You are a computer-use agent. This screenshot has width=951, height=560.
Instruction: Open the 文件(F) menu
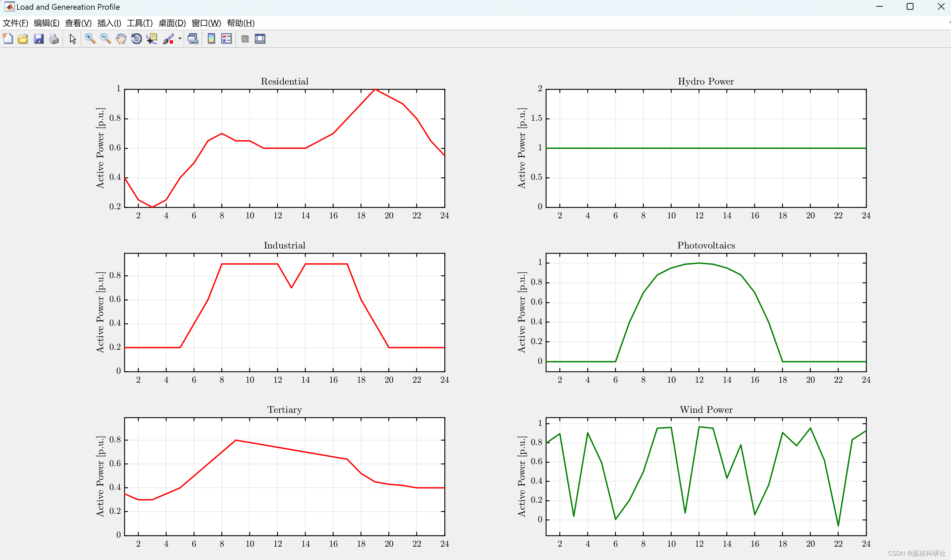coord(15,23)
